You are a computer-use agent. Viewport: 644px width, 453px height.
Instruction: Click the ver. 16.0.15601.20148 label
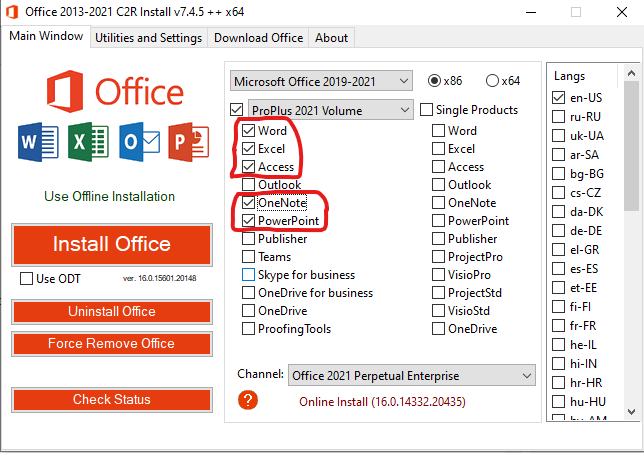click(x=159, y=278)
